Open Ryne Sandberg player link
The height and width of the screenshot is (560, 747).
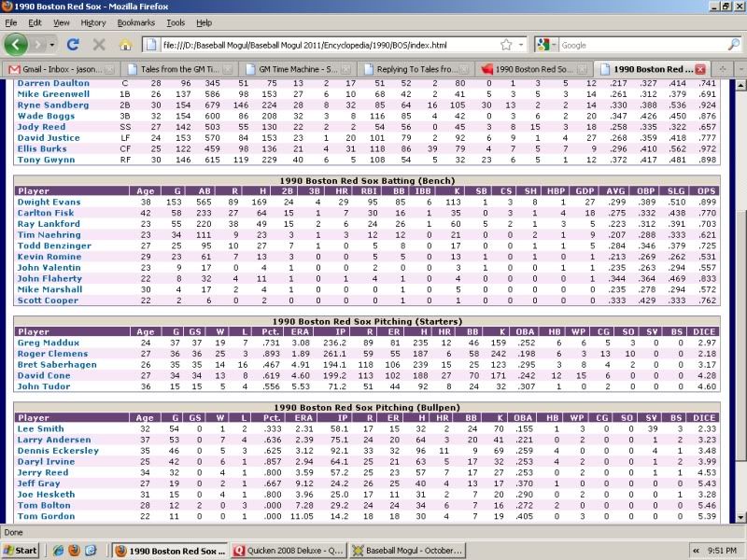[53, 105]
